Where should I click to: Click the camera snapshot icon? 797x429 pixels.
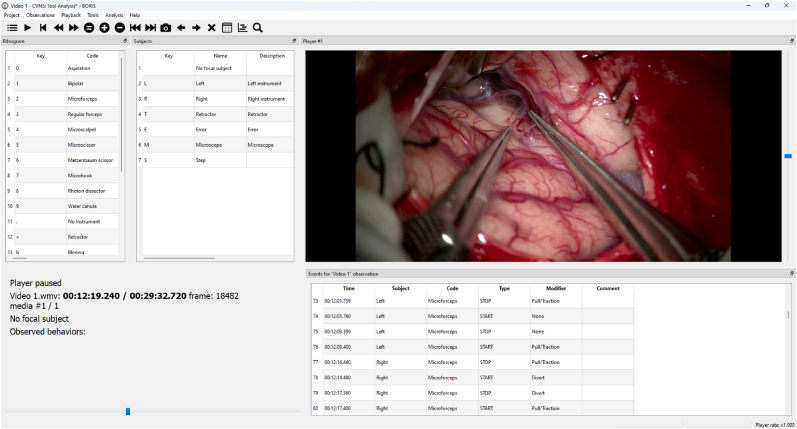[166, 28]
